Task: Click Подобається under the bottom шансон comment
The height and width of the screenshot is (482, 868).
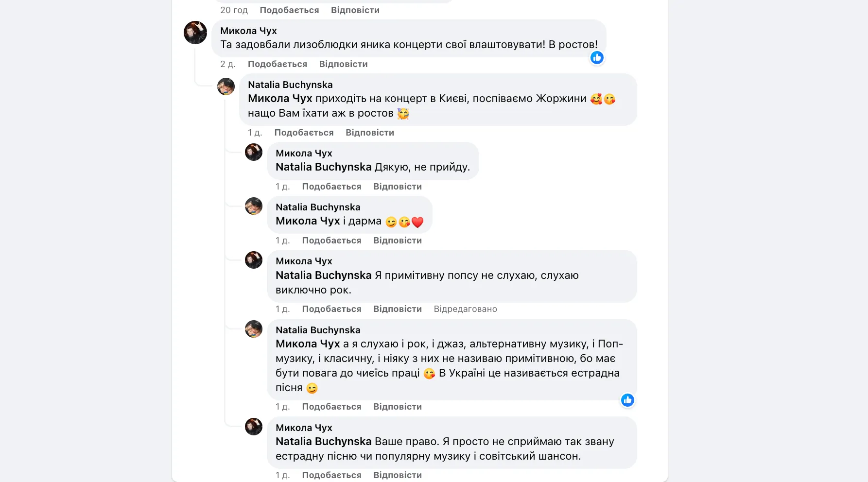Action: pyautogui.click(x=332, y=475)
